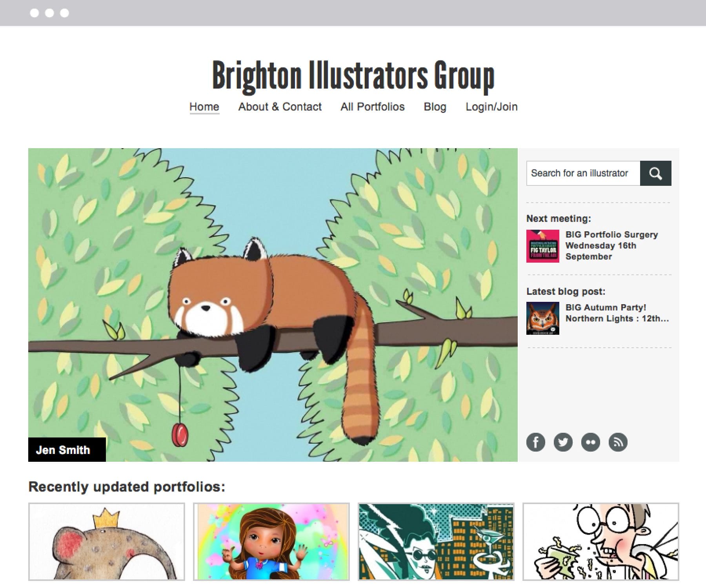This screenshot has width=706, height=588.
Task: Click the Fig Taylor meeting thumbnail
Action: click(542, 246)
